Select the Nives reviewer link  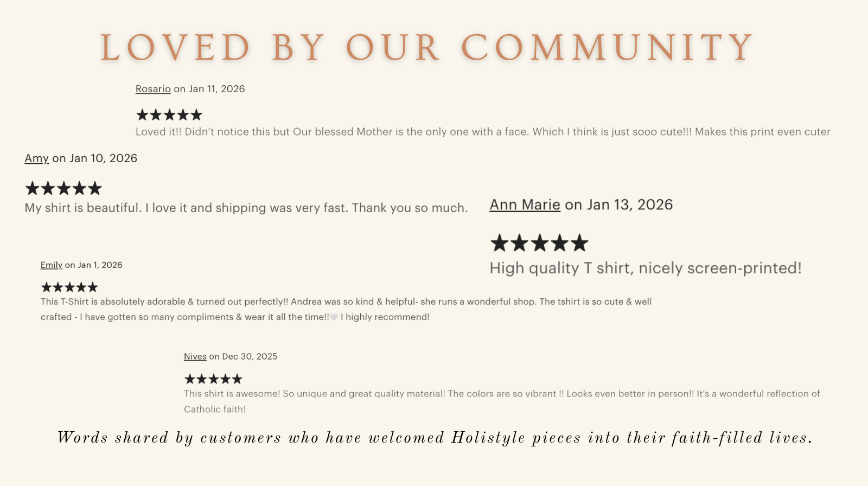point(195,357)
